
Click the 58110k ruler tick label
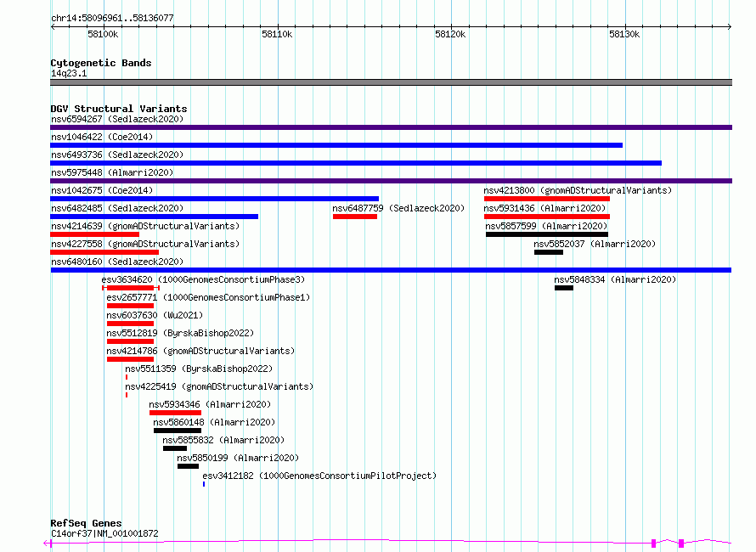(x=277, y=34)
